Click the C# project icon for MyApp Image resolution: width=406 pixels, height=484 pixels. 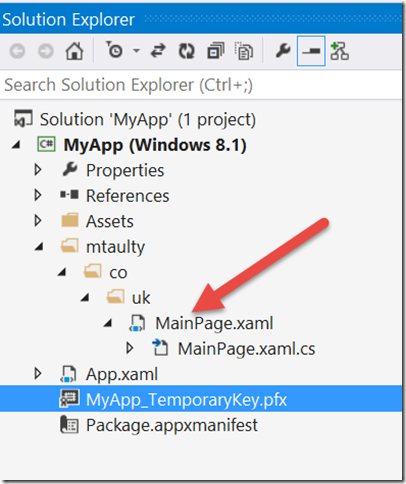(x=46, y=144)
